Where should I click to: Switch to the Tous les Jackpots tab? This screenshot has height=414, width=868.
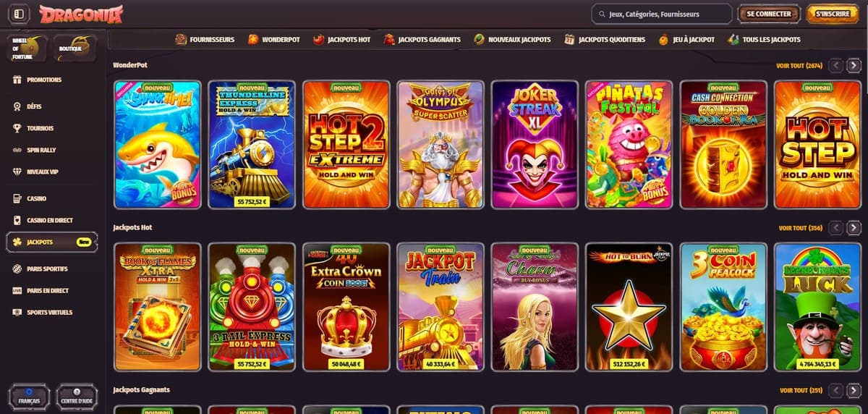(765, 39)
